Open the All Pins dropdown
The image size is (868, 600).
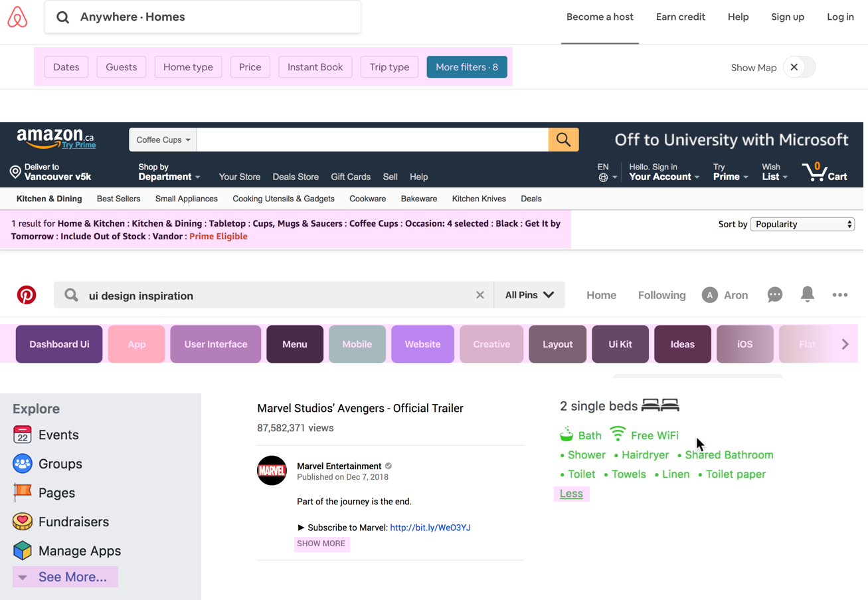point(529,295)
